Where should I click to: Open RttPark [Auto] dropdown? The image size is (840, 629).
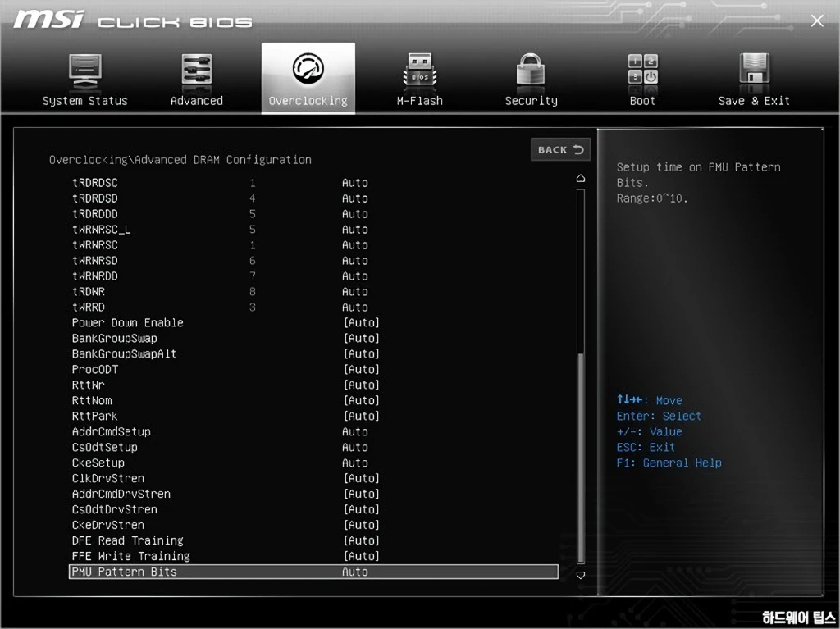click(x=361, y=416)
